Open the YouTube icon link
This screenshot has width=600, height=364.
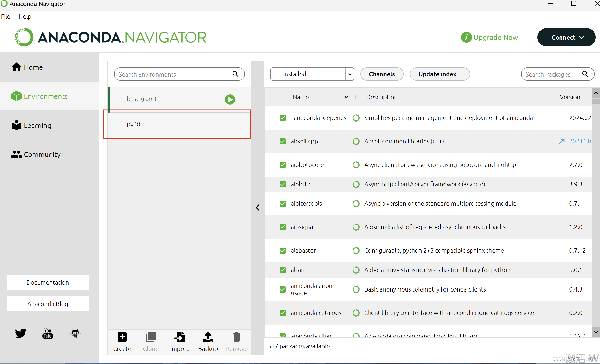coord(48,333)
